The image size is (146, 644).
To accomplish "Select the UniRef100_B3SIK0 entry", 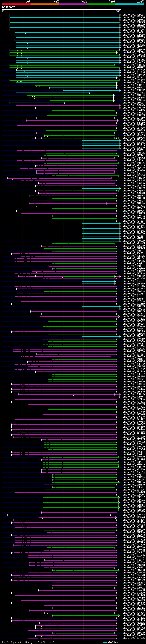I will 134,148.
